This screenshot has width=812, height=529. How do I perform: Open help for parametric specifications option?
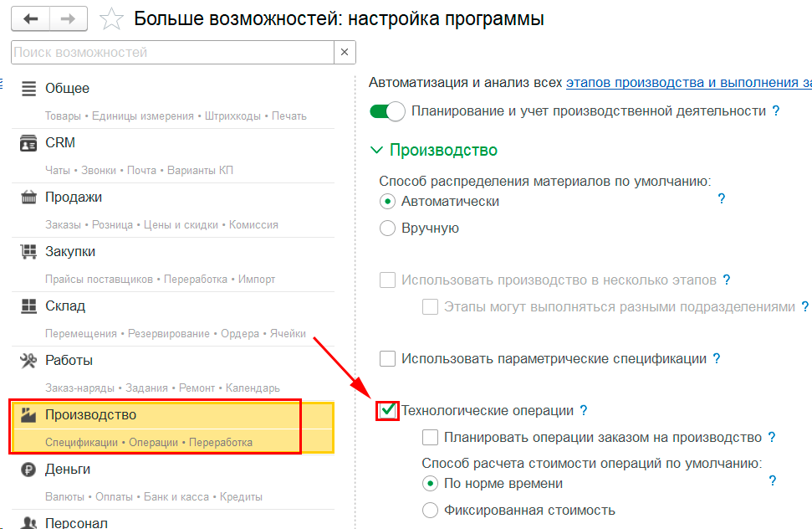[x=717, y=358]
